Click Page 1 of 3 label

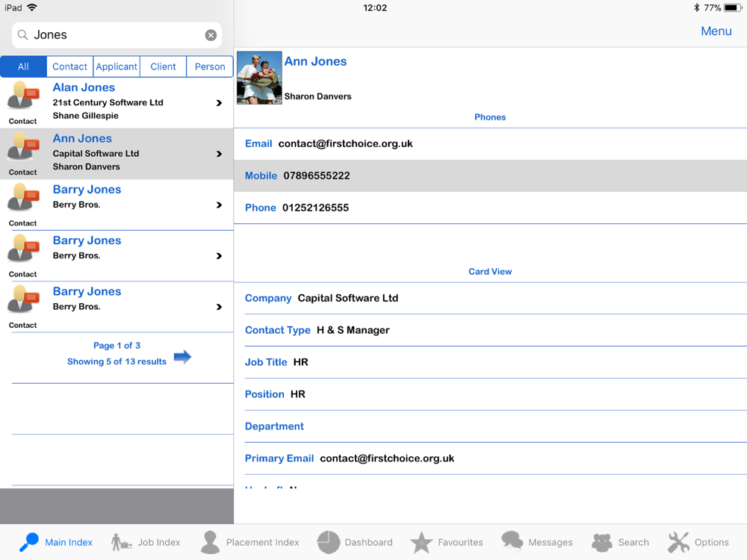tap(117, 345)
